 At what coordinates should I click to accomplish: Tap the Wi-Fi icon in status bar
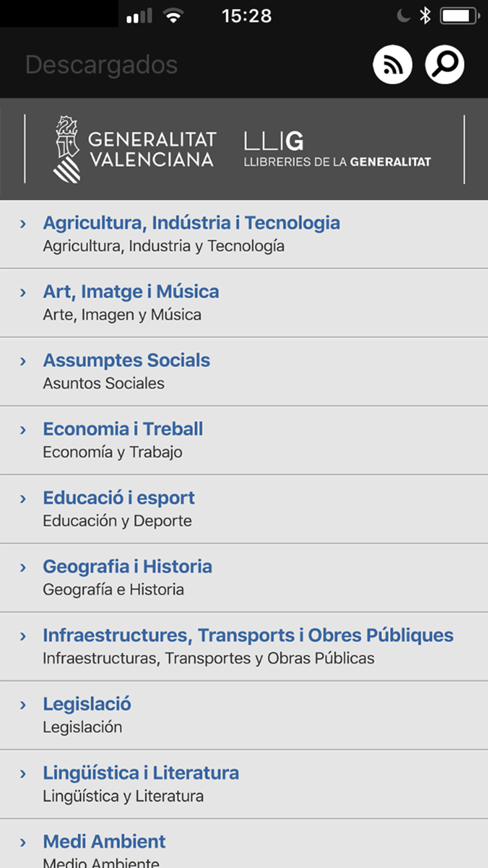pos(173,16)
